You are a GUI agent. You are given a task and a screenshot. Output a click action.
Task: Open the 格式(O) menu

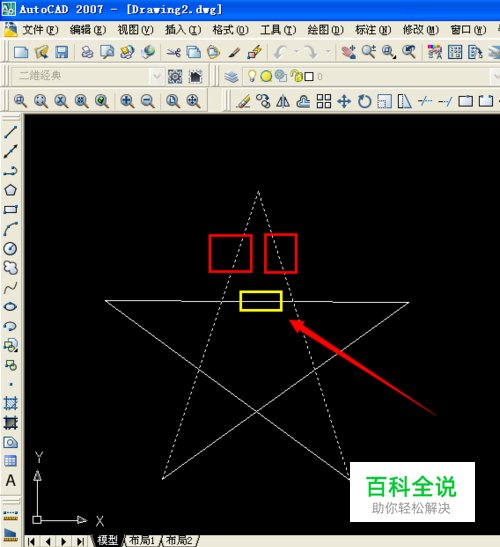230,30
